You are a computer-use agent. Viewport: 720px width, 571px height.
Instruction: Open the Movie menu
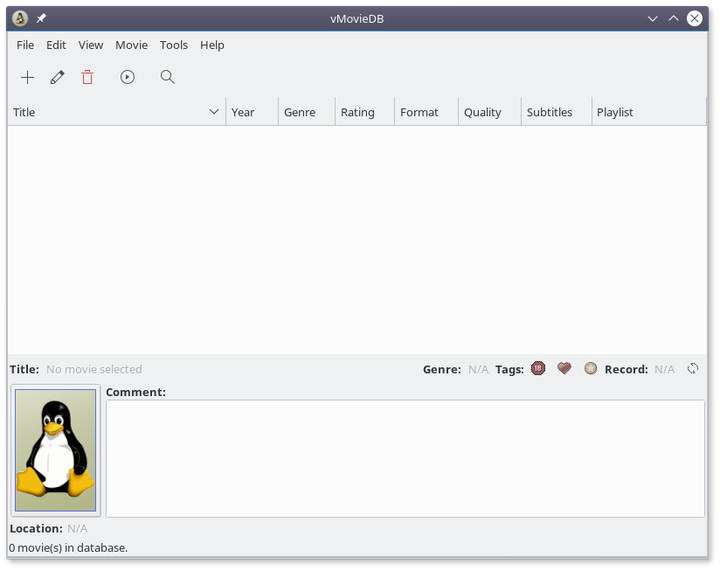131,45
